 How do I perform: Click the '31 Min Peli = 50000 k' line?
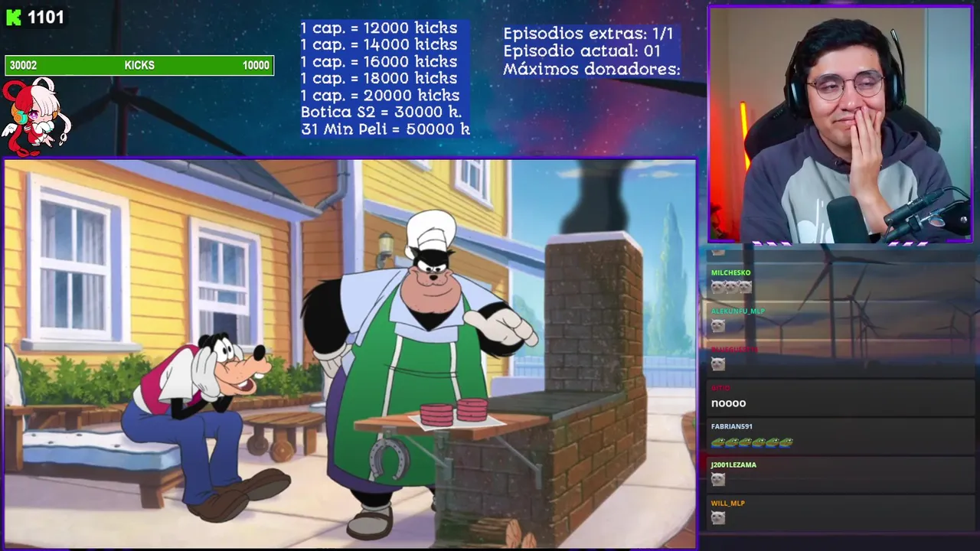click(x=385, y=129)
